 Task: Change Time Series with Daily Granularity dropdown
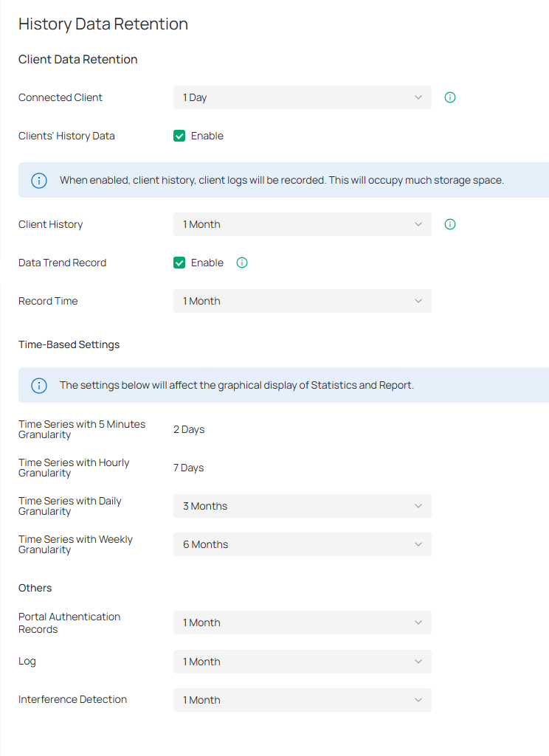pos(302,506)
